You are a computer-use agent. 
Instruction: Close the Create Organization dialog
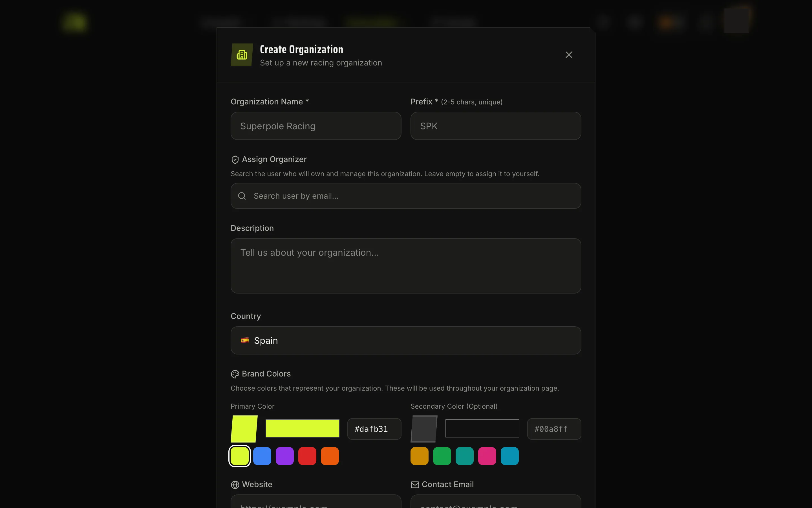[569, 55]
